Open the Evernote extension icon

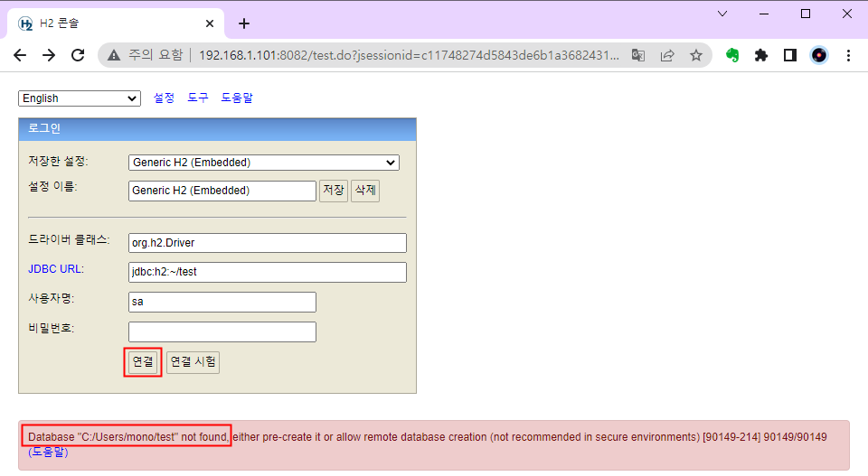pyautogui.click(x=732, y=55)
